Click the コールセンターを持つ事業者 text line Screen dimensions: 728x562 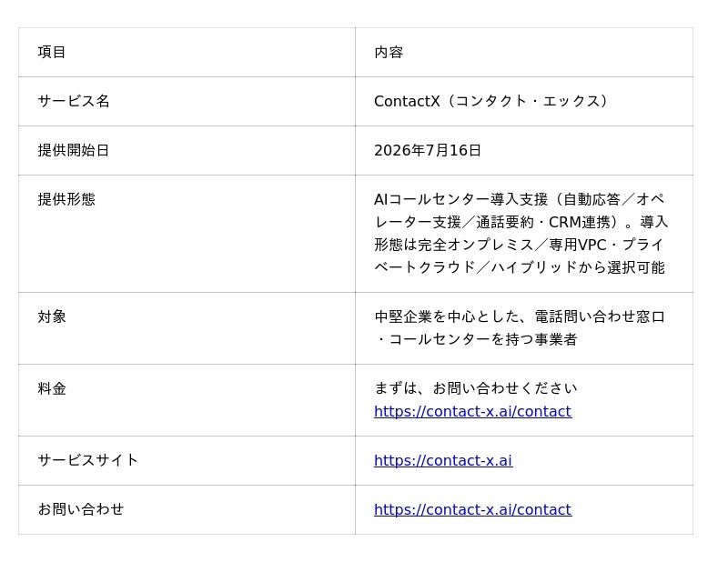[483, 340]
